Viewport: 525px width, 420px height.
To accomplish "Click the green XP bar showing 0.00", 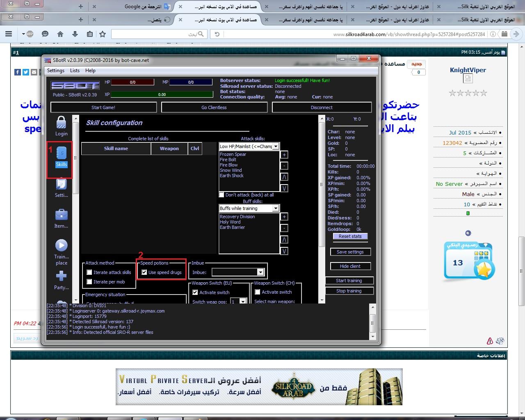I will (162, 94).
